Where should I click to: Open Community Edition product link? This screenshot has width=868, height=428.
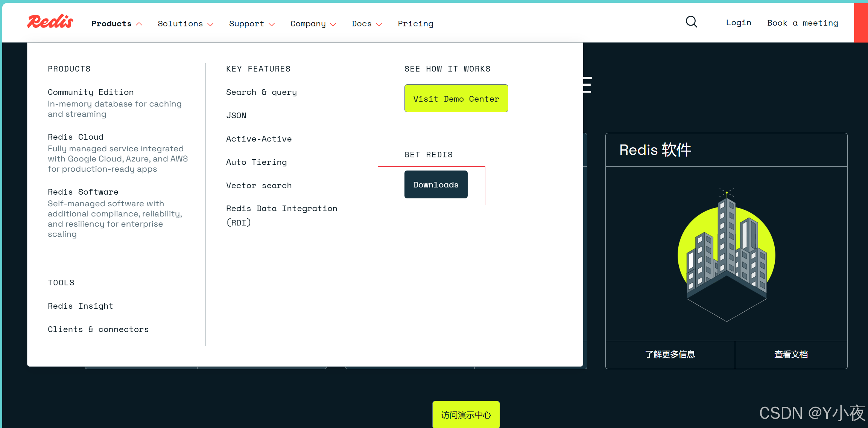[x=91, y=92]
